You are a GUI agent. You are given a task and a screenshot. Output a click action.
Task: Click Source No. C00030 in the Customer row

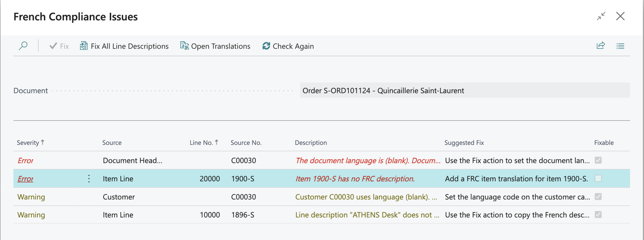pyautogui.click(x=244, y=196)
